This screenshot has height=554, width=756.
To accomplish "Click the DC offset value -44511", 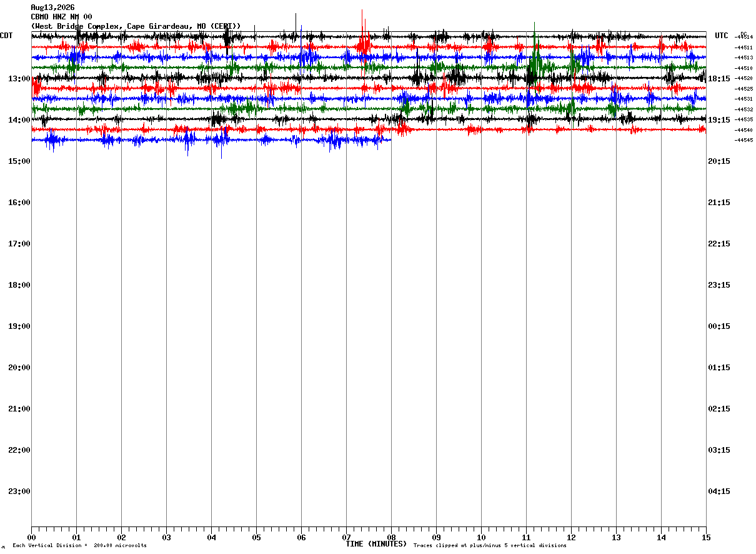I will click(x=744, y=48).
